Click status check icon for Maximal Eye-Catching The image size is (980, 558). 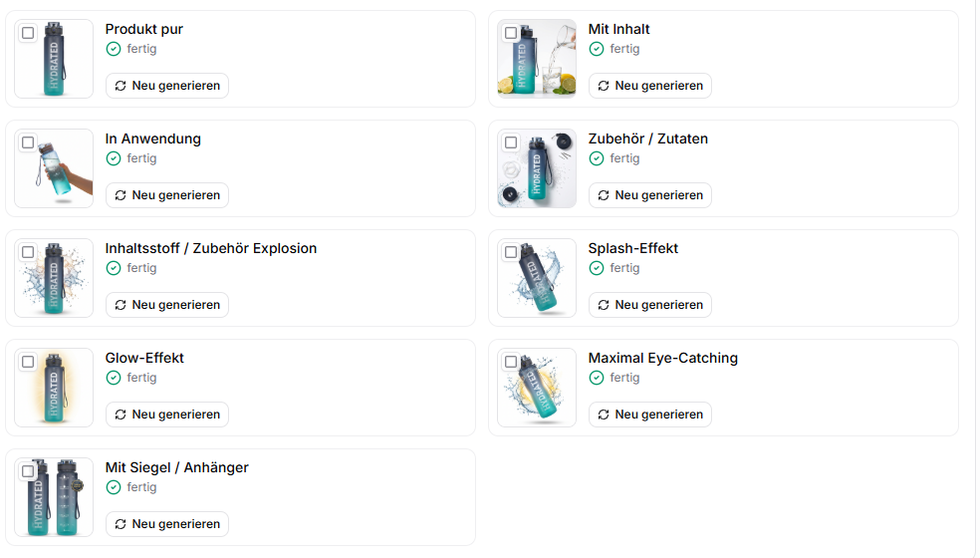point(597,378)
